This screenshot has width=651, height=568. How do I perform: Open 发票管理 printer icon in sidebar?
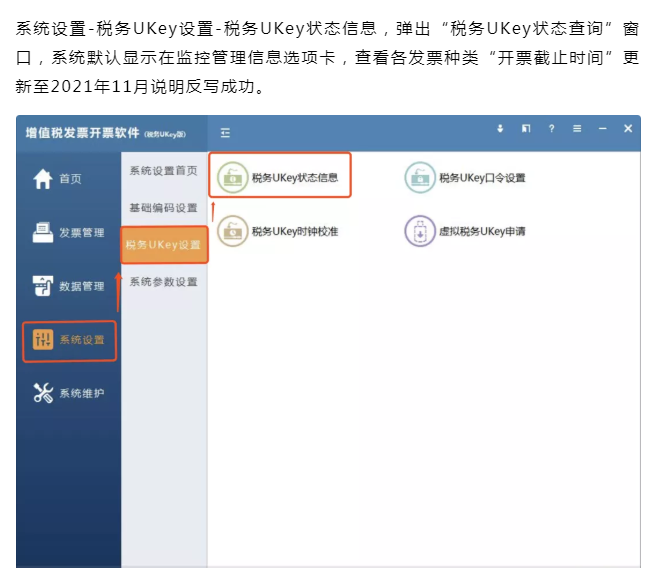point(42,232)
